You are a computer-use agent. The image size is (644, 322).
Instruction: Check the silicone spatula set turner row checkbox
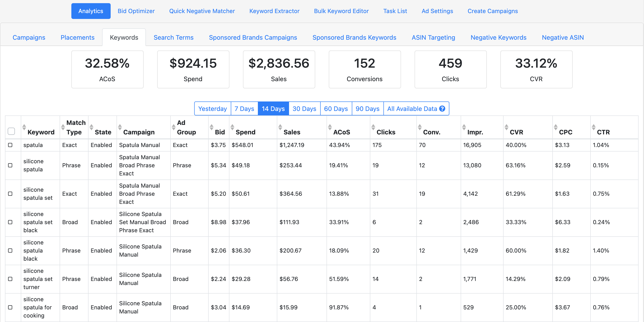tap(10, 279)
